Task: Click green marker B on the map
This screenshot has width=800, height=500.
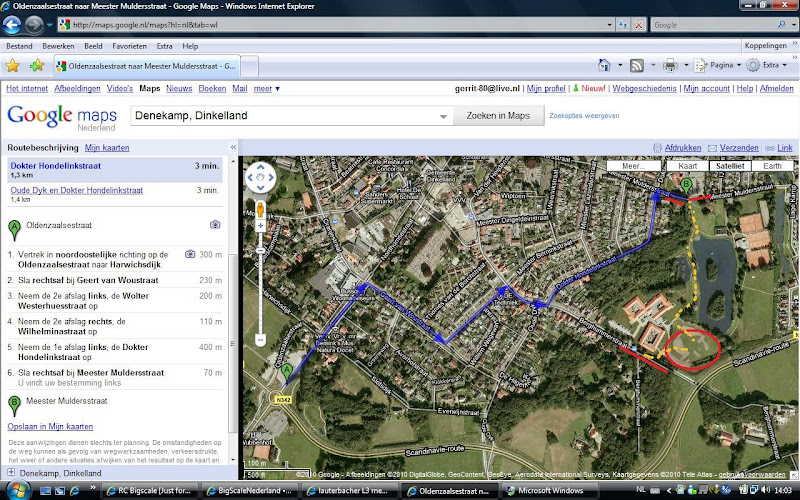Action: tap(687, 184)
